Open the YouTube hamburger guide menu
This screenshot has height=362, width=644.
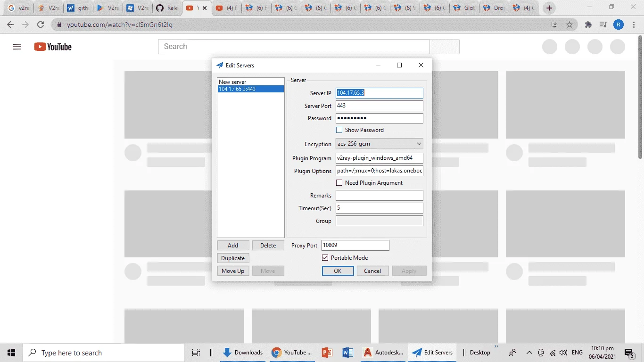tap(17, 47)
